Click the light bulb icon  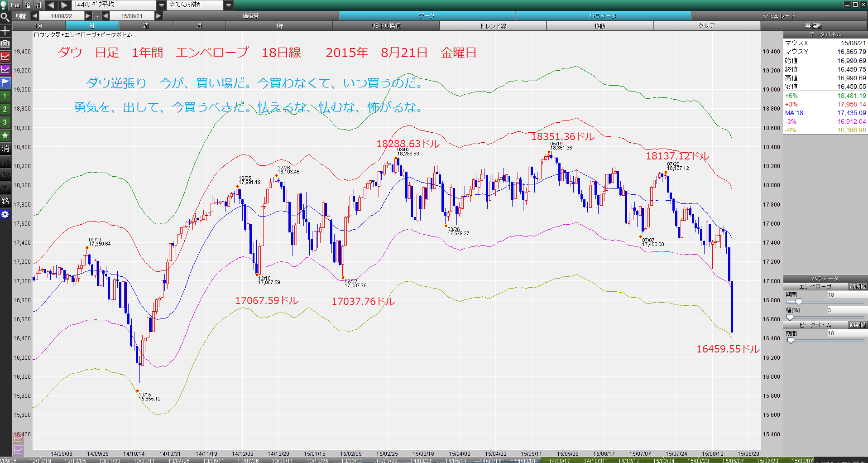pos(4,5)
